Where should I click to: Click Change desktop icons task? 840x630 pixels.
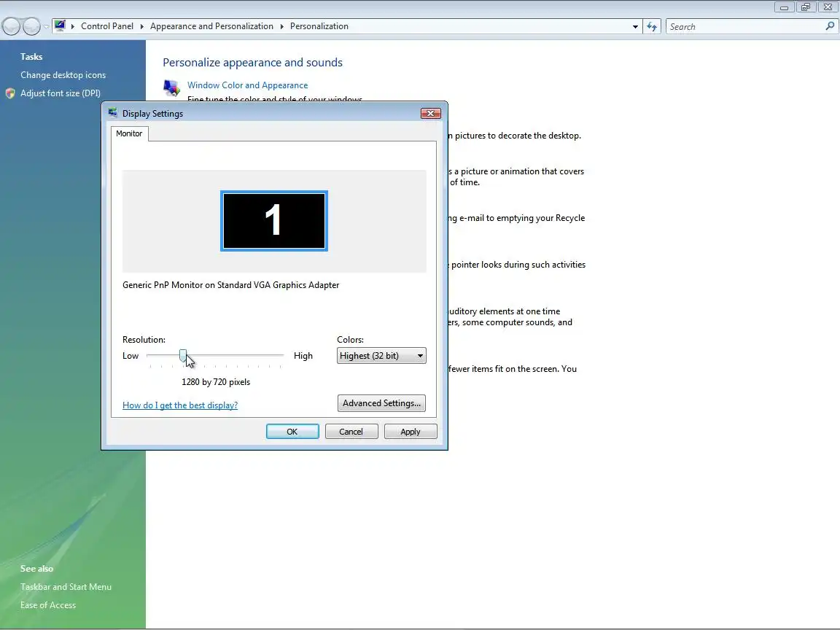pos(63,75)
